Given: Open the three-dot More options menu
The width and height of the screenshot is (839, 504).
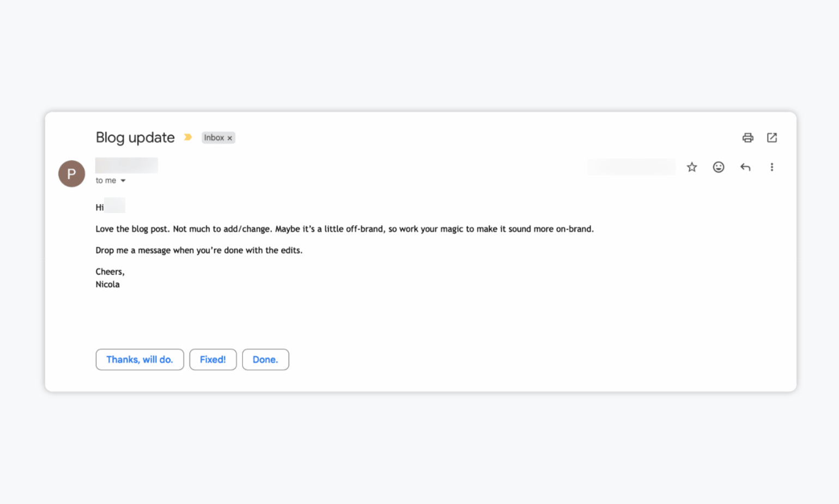Looking at the screenshot, I should click(x=772, y=167).
